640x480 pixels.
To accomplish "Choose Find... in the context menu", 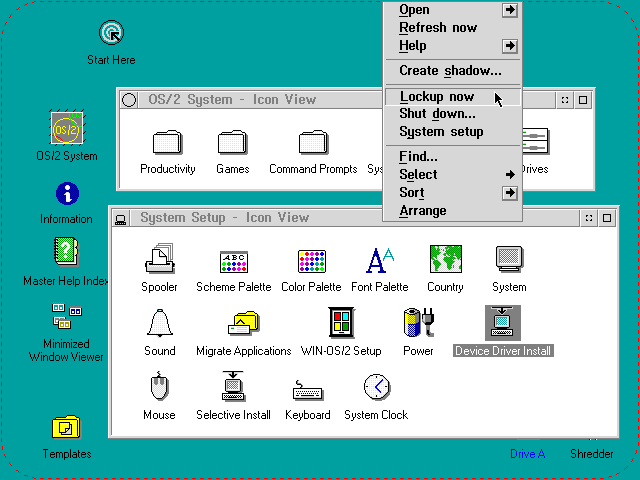I will tap(453, 157).
